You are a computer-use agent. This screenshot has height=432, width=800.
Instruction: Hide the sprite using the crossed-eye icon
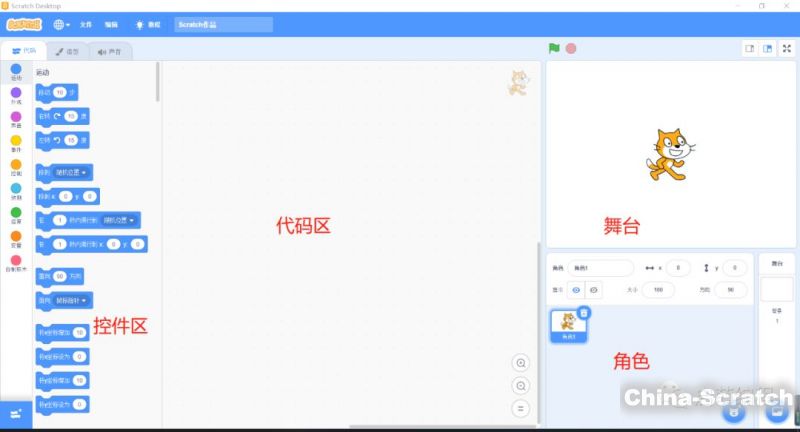[594, 289]
